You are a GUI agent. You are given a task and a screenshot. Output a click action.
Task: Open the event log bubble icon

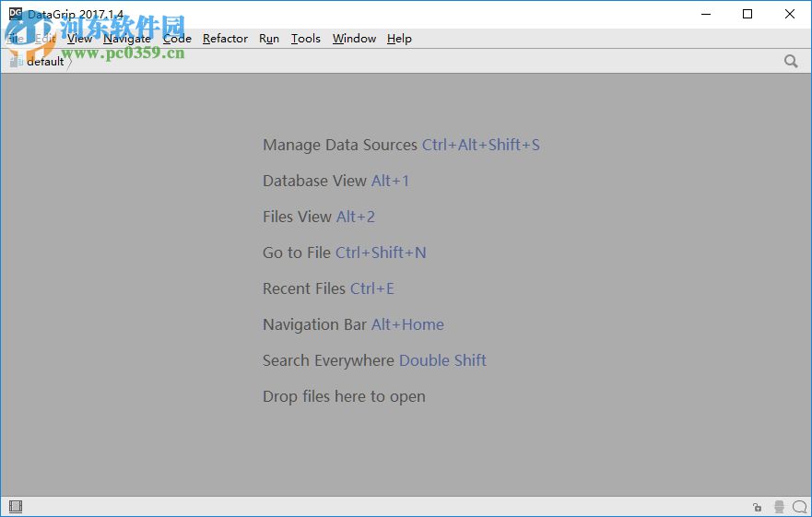pyautogui.click(x=800, y=507)
